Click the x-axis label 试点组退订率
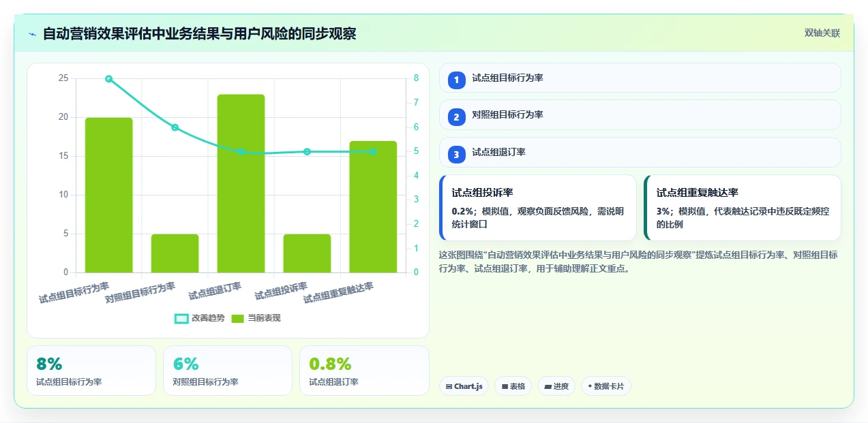Image resolution: width=868 pixels, height=423 pixels. (x=215, y=291)
